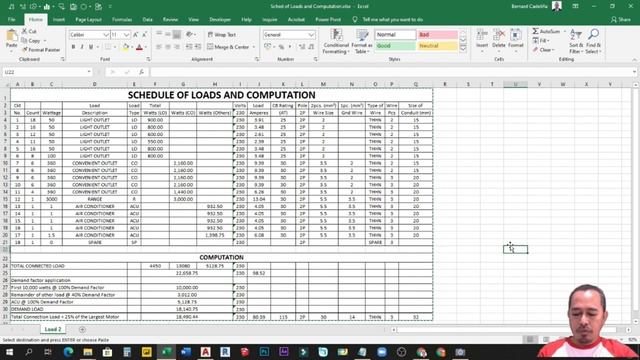Switch to the Review tab
The height and width of the screenshot is (360, 640).
[x=170, y=20]
